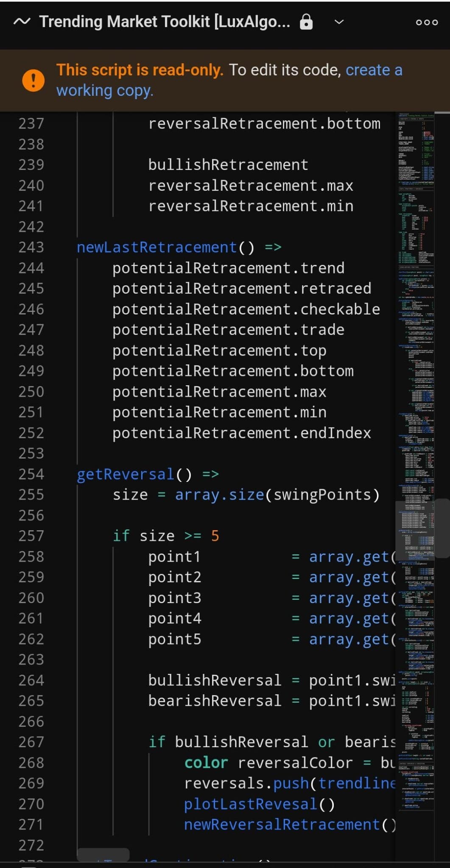Click the color keyword on line 268

206,762
